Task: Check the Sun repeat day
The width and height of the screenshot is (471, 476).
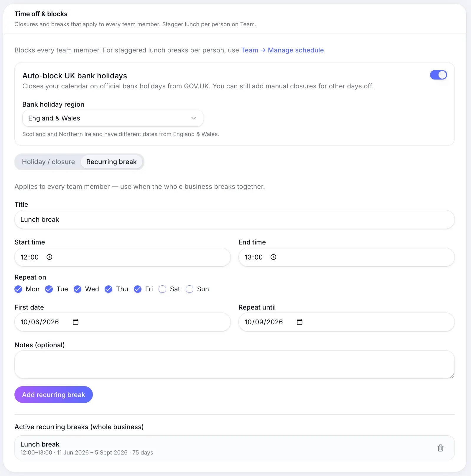Action: 190,289
